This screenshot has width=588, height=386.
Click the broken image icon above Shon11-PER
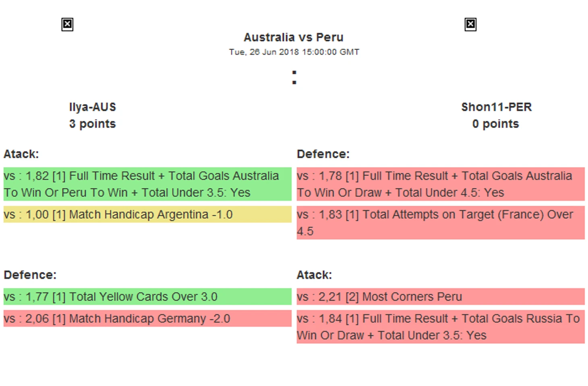coord(470,25)
